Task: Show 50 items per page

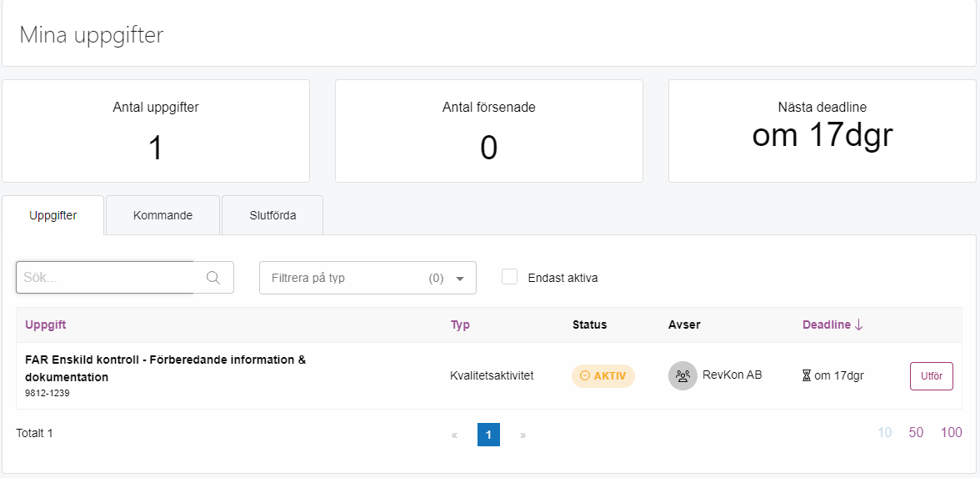Action: click(917, 432)
